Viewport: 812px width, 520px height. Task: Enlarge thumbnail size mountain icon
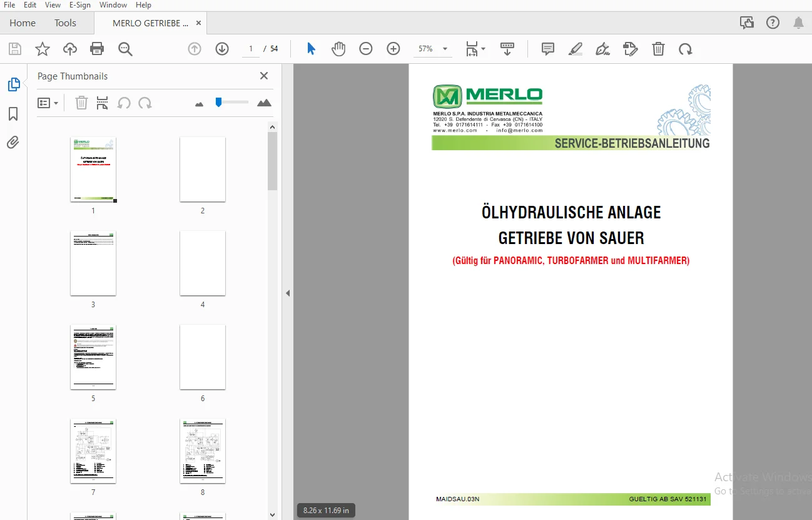pyautogui.click(x=264, y=103)
